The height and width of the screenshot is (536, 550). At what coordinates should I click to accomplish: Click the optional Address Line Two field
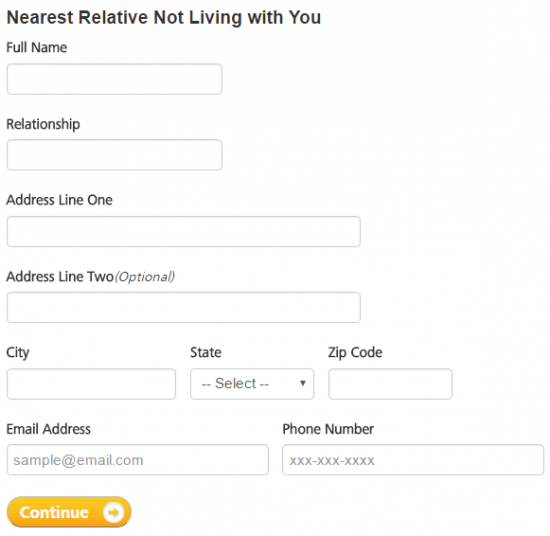pyautogui.click(x=183, y=307)
